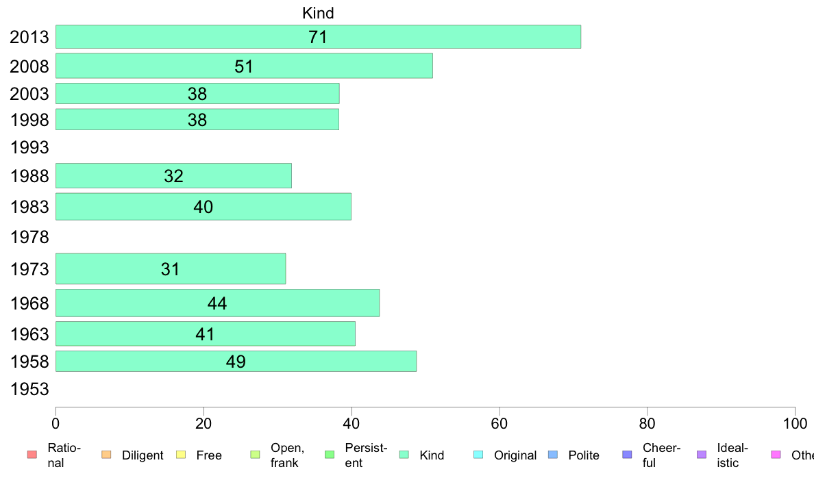Click the Polite legend label text
The image size is (814, 504).
pyautogui.click(x=584, y=455)
